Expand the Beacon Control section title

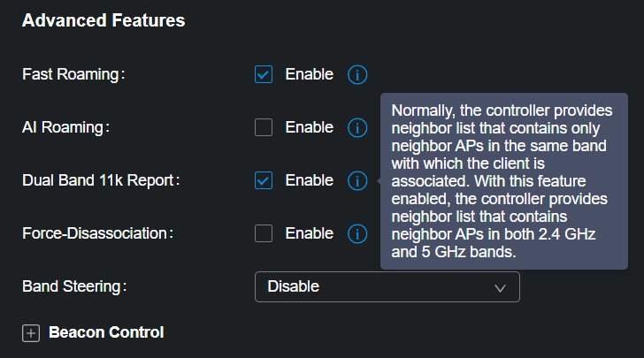[106, 332]
